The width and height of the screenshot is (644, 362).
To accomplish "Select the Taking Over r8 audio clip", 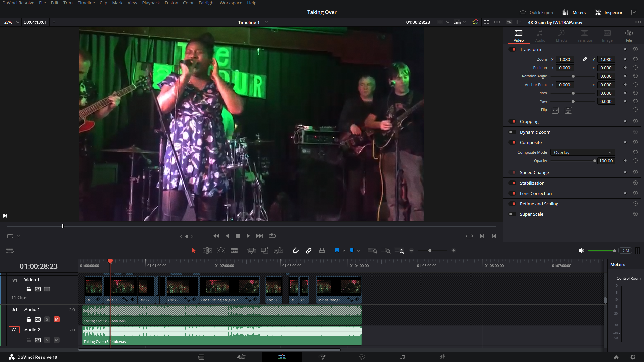I will tap(221, 335).
